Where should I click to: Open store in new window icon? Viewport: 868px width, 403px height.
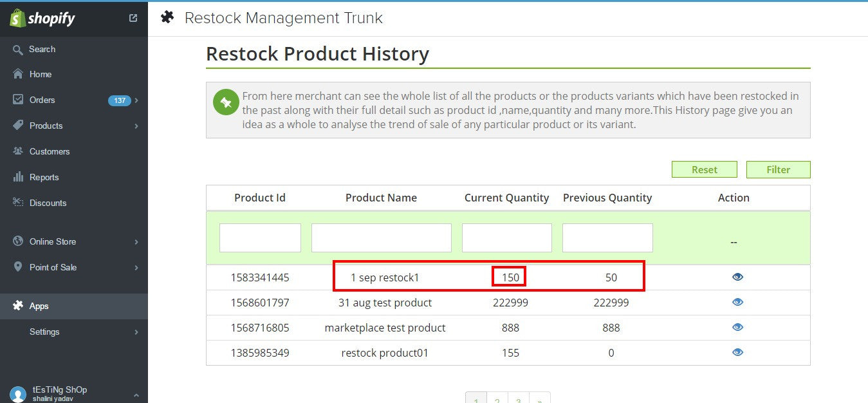click(x=133, y=18)
